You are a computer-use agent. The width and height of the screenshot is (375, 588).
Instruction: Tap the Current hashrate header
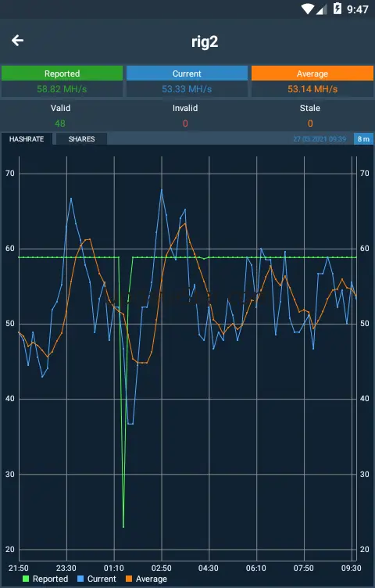pyautogui.click(x=187, y=73)
